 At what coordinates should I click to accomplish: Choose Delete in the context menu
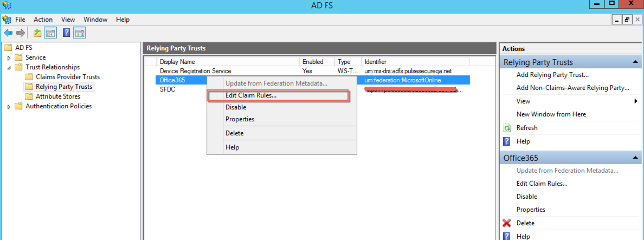pyautogui.click(x=281, y=133)
